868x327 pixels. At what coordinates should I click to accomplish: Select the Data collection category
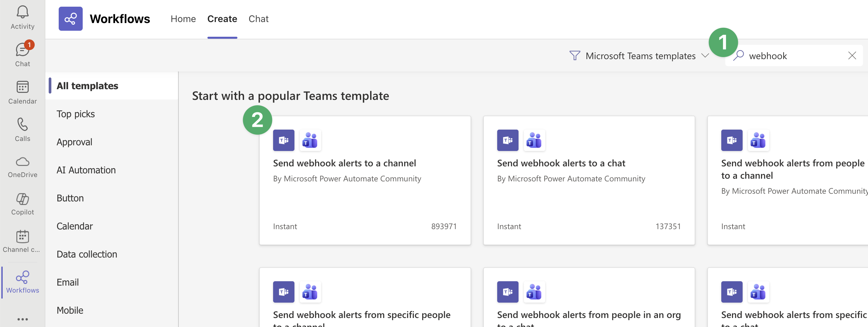click(x=87, y=254)
